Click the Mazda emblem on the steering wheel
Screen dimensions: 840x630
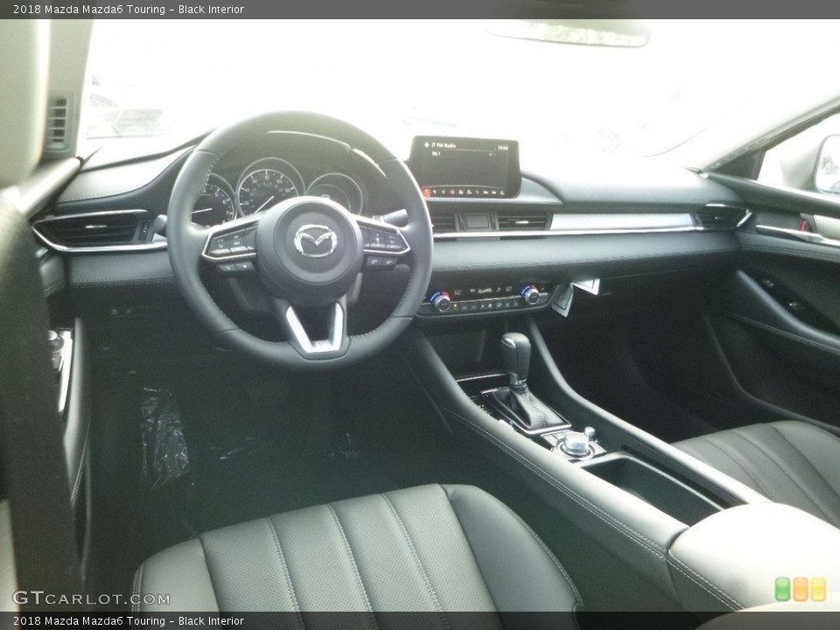(316, 241)
